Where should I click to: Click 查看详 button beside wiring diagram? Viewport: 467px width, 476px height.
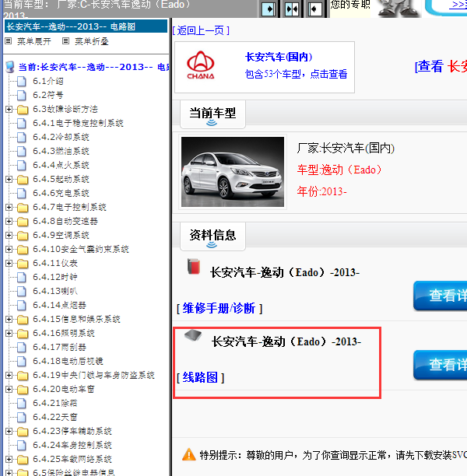tap(441, 365)
